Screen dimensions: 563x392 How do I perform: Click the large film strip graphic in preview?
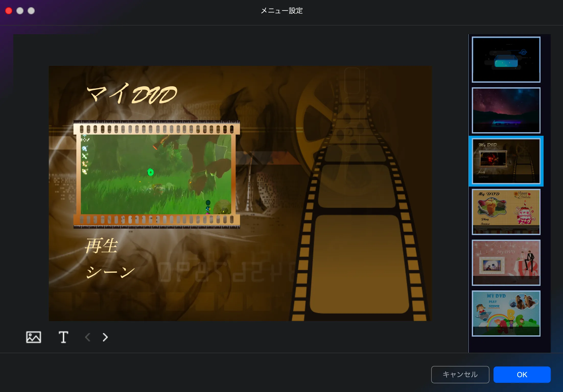358,255
